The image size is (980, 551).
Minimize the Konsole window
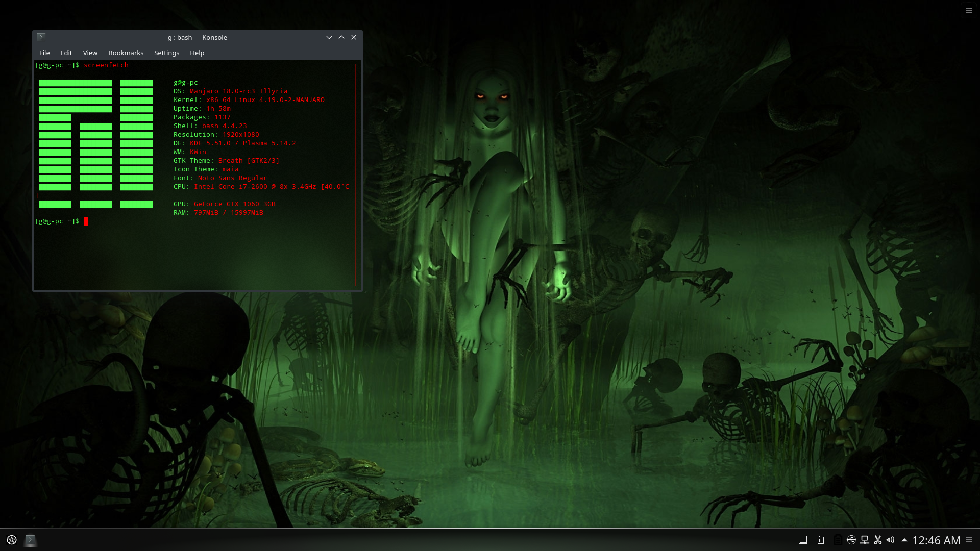(329, 37)
